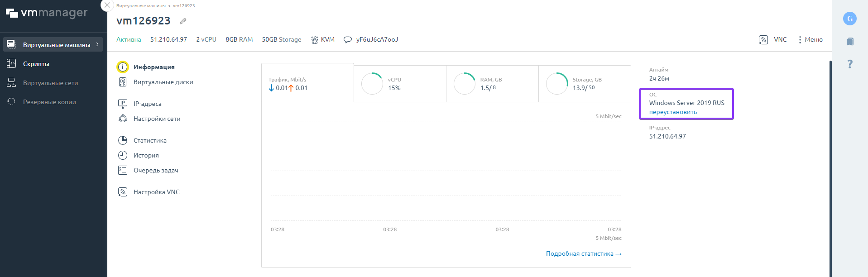The image size is (868, 277).
Task: Open Подробная статистика link
Action: [583, 254]
